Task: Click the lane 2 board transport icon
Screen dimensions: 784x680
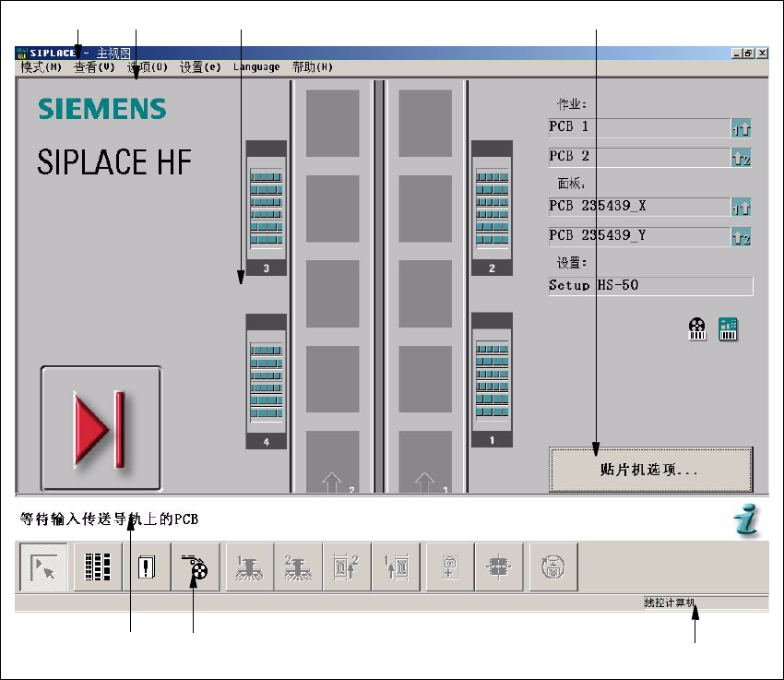Action: pos(347,567)
